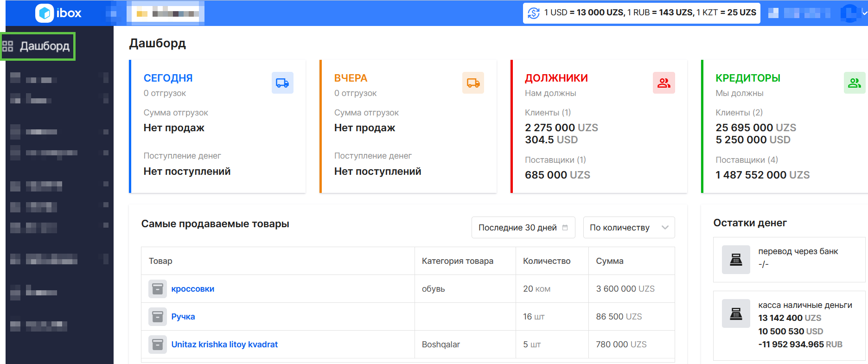Open the Последние 30 дней date range picker
868x364 pixels.
[523, 228]
